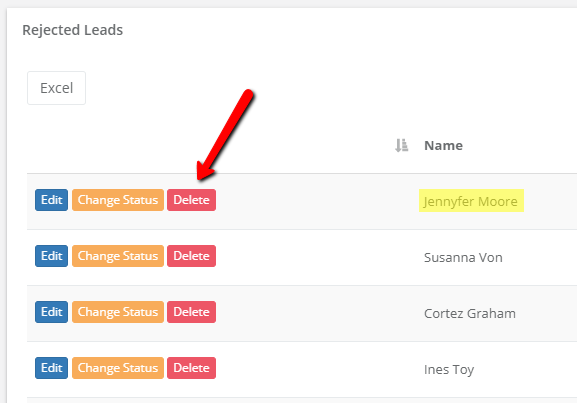Edit the Susanna Von lead

pos(52,256)
